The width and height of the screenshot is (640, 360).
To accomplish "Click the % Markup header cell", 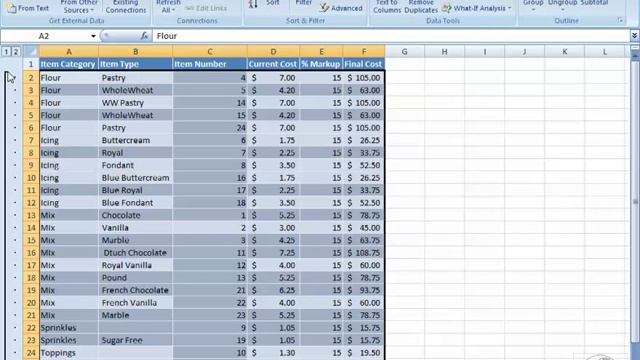I will point(321,64).
